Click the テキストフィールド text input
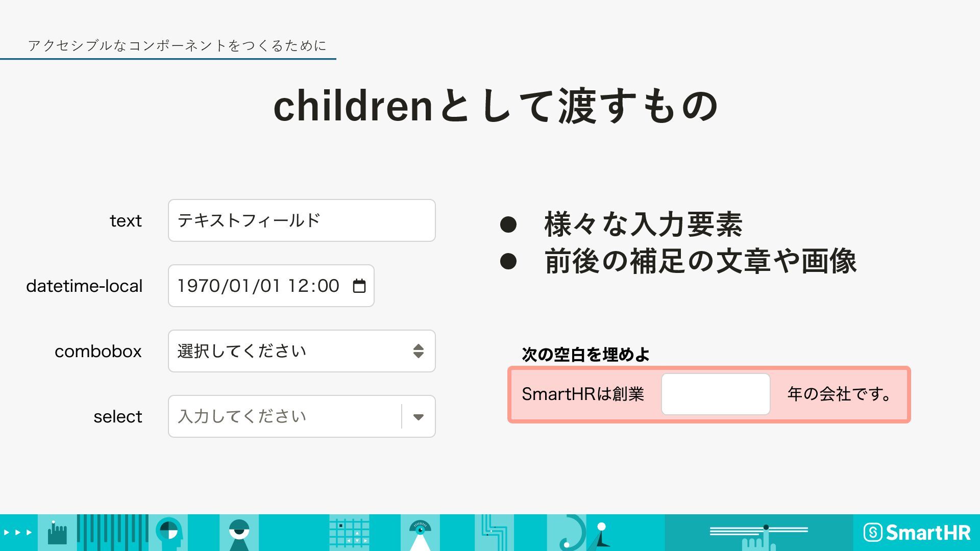 pyautogui.click(x=301, y=220)
